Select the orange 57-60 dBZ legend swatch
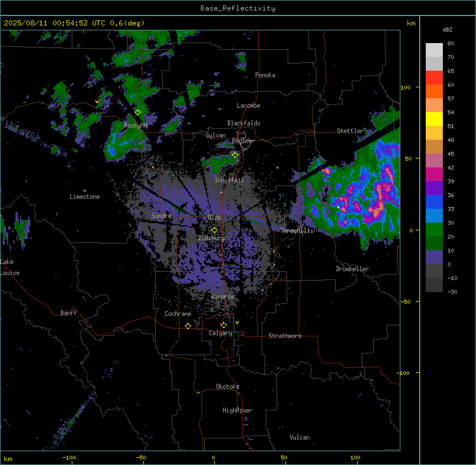Image resolution: width=476 pixels, height=465 pixels. (x=434, y=91)
